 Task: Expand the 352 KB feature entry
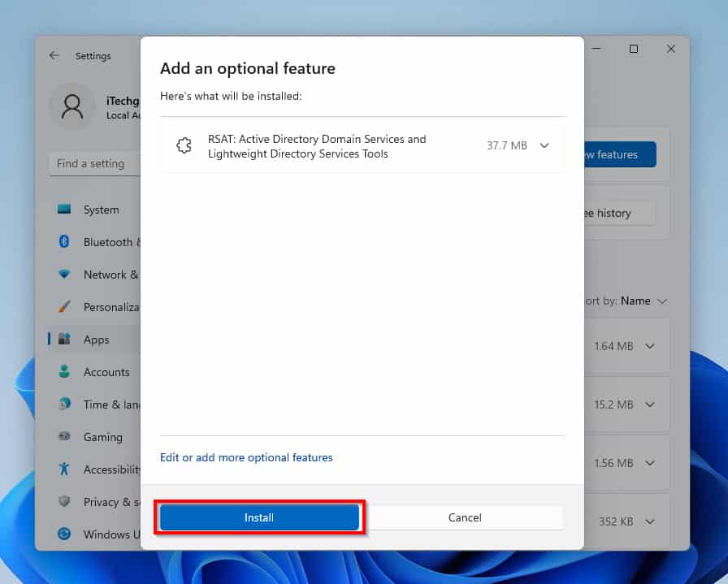tap(650, 521)
